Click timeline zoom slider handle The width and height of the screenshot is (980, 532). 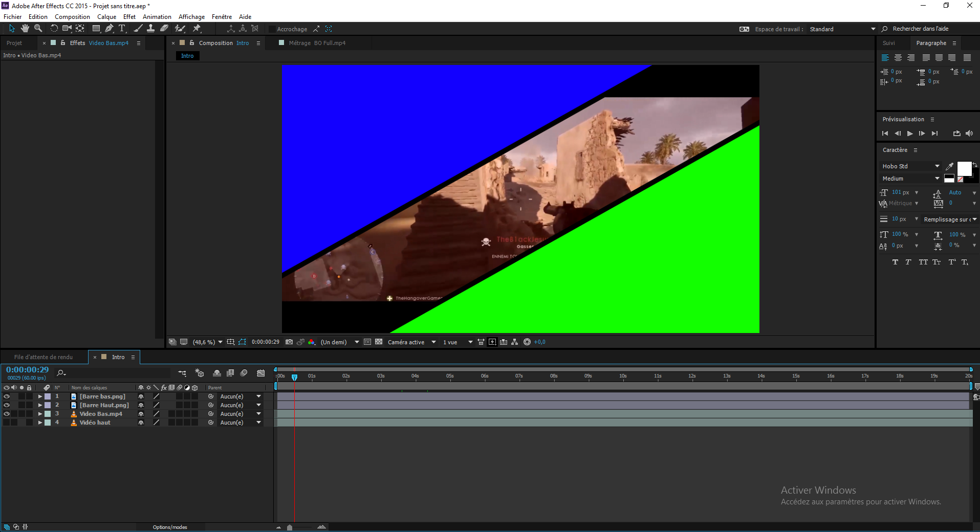pyautogui.click(x=290, y=527)
